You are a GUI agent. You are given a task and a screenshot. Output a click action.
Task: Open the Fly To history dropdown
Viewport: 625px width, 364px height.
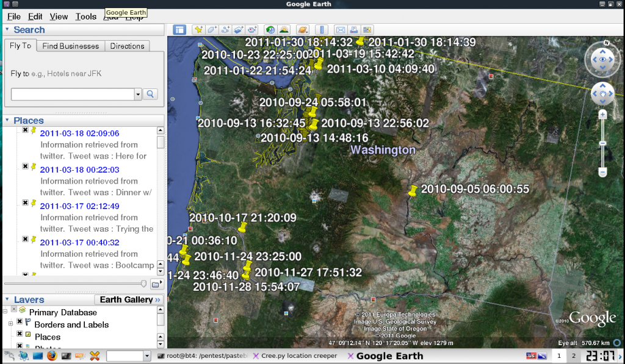point(138,95)
